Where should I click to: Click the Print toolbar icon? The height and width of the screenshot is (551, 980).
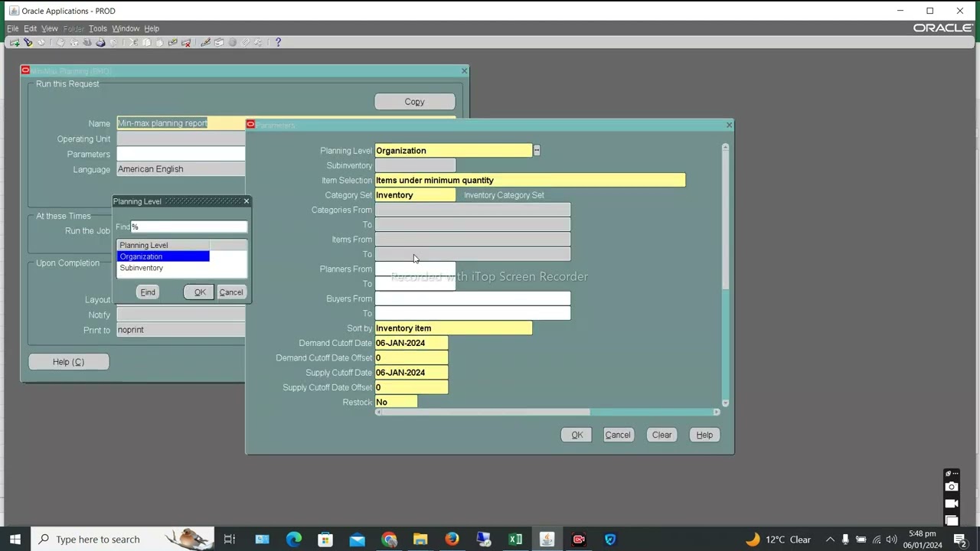click(100, 43)
